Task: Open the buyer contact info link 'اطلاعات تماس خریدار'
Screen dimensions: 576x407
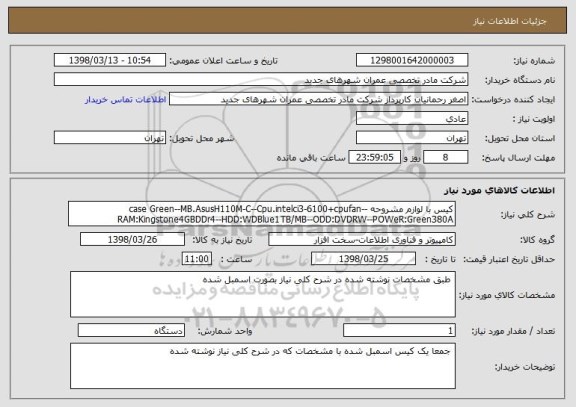Action: click(x=126, y=100)
